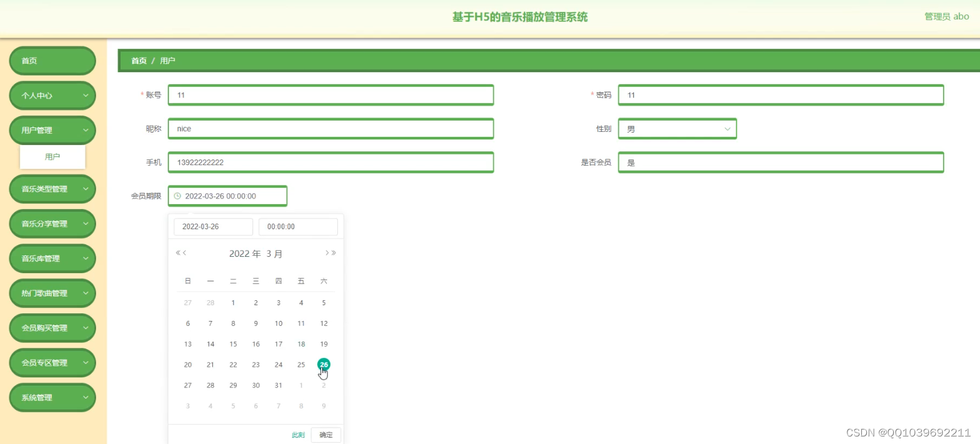The image size is (980, 444).
Task: Click 管理员 abo in the header
Action: (947, 17)
